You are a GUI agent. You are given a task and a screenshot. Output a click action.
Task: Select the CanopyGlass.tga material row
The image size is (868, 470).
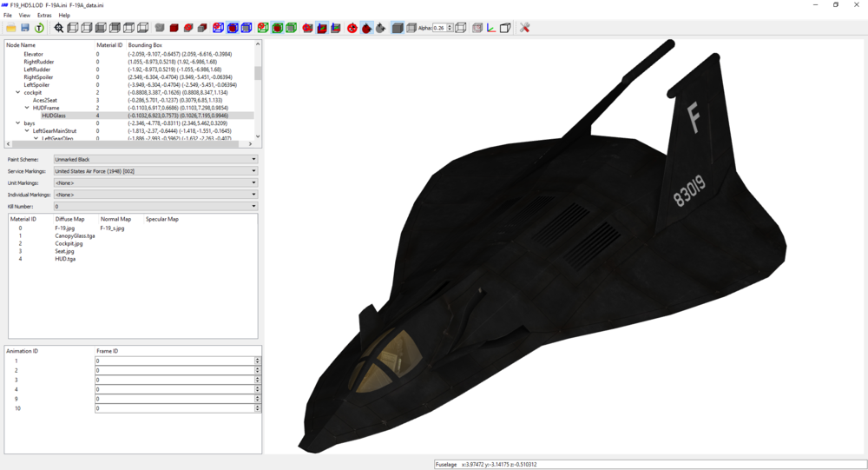coord(75,235)
